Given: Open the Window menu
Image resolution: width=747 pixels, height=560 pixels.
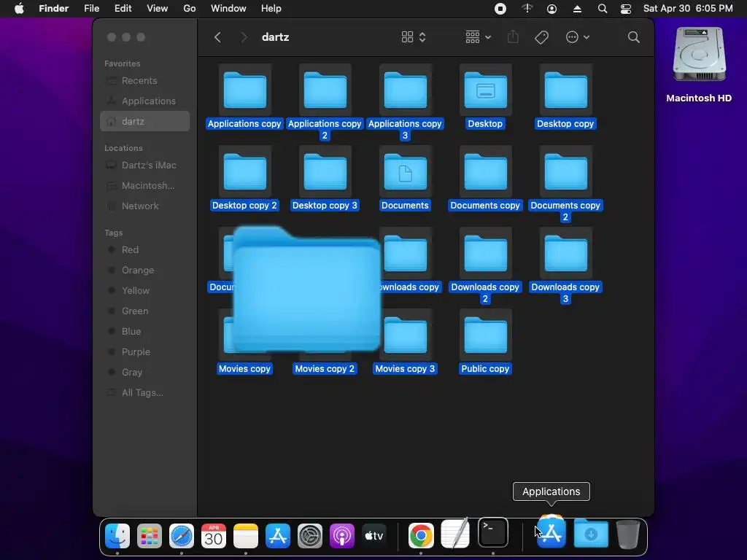Looking at the screenshot, I should 228,9.
